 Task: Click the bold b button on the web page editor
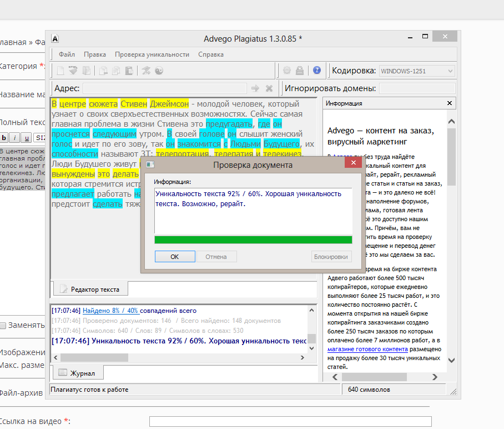[4, 138]
